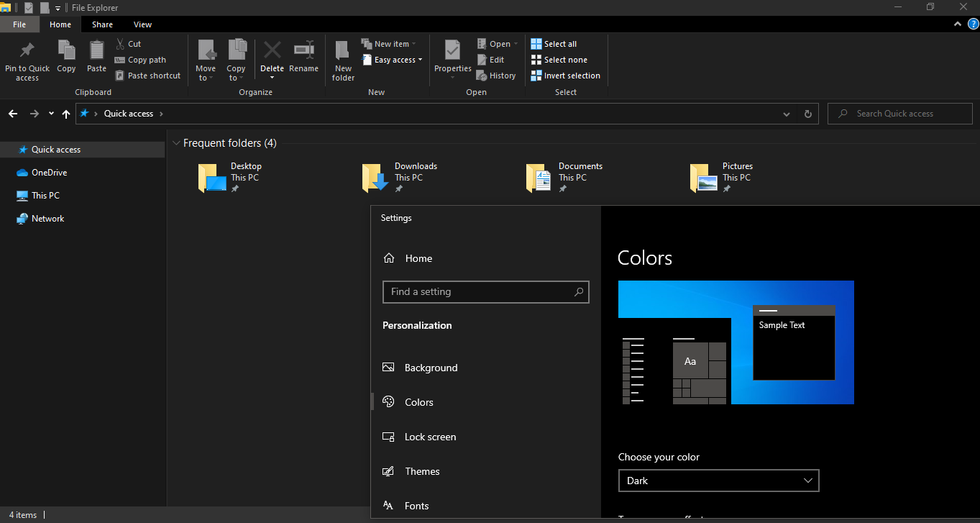Click Cut in Clipboard group

[x=128, y=44]
